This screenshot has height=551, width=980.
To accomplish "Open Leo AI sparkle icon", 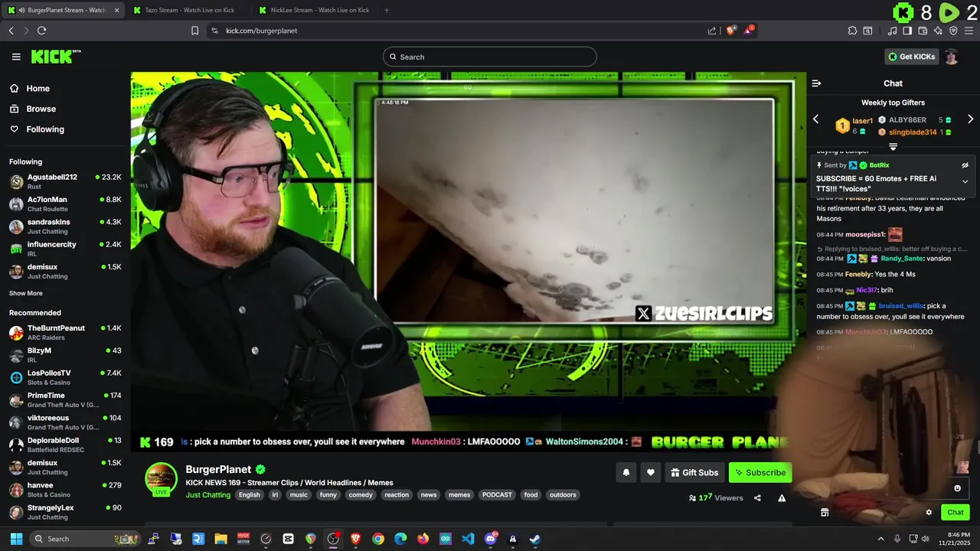I will pos(938,31).
